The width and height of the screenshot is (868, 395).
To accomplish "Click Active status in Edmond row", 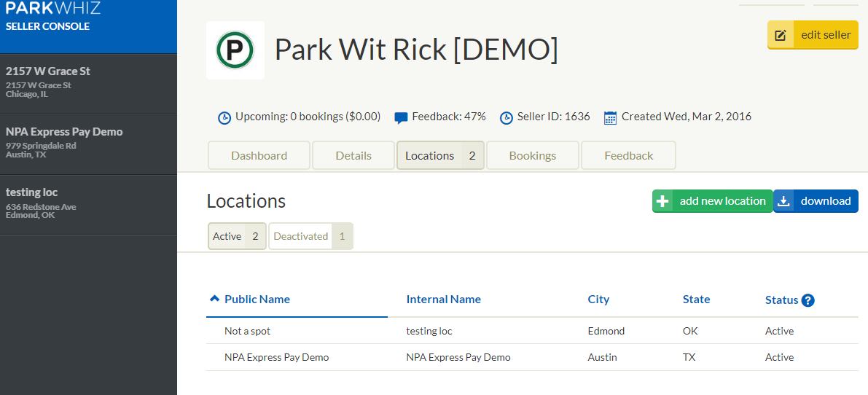I will (x=779, y=332).
